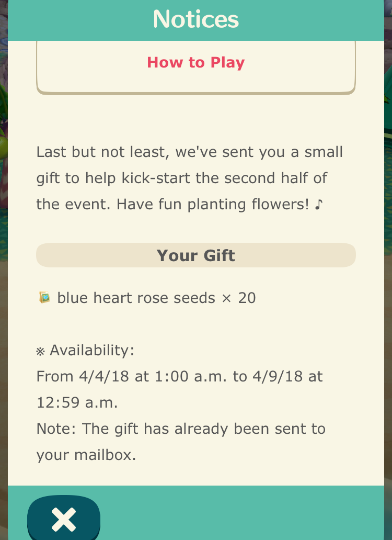Tap the teal footer bar beside the X
Viewport: 392px width, 540px height.
241,513
